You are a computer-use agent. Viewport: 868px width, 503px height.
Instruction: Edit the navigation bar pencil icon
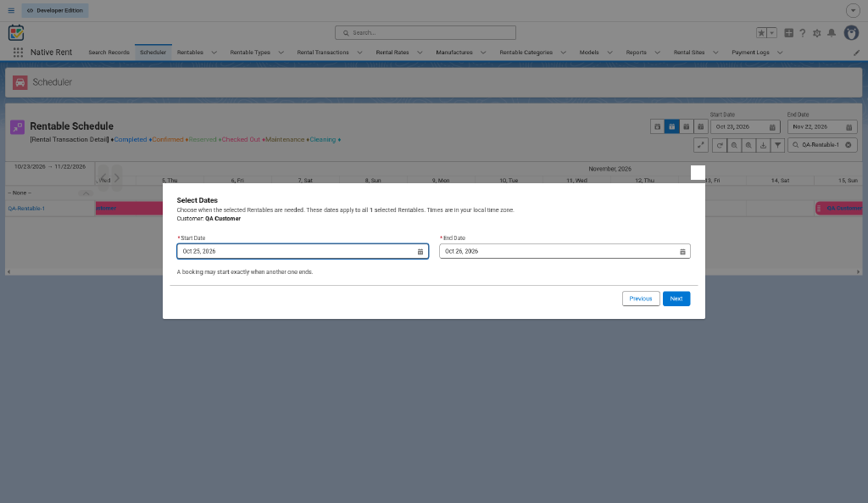pos(856,53)
